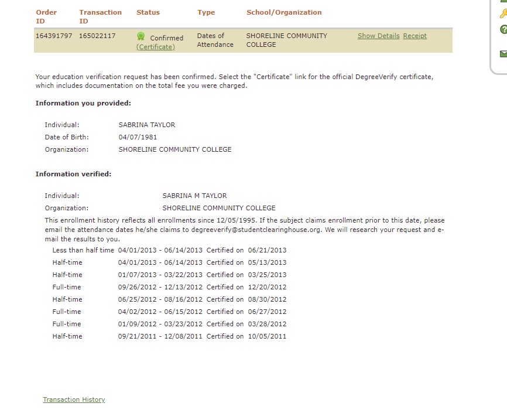Expand the order with Show Details

point(378,36)
